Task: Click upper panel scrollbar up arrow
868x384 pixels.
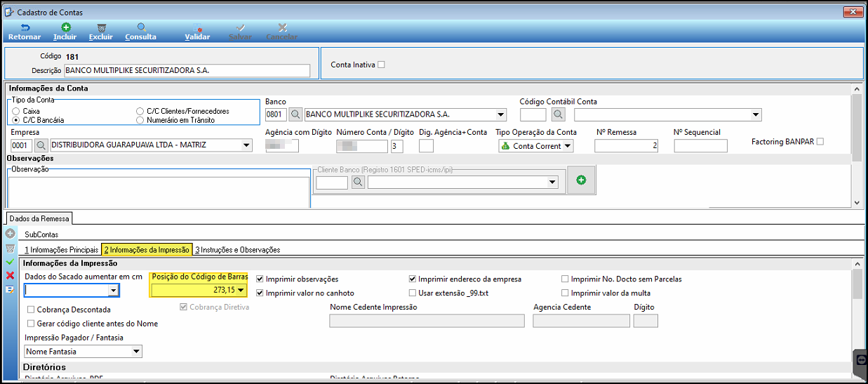Action: [857, 89]
